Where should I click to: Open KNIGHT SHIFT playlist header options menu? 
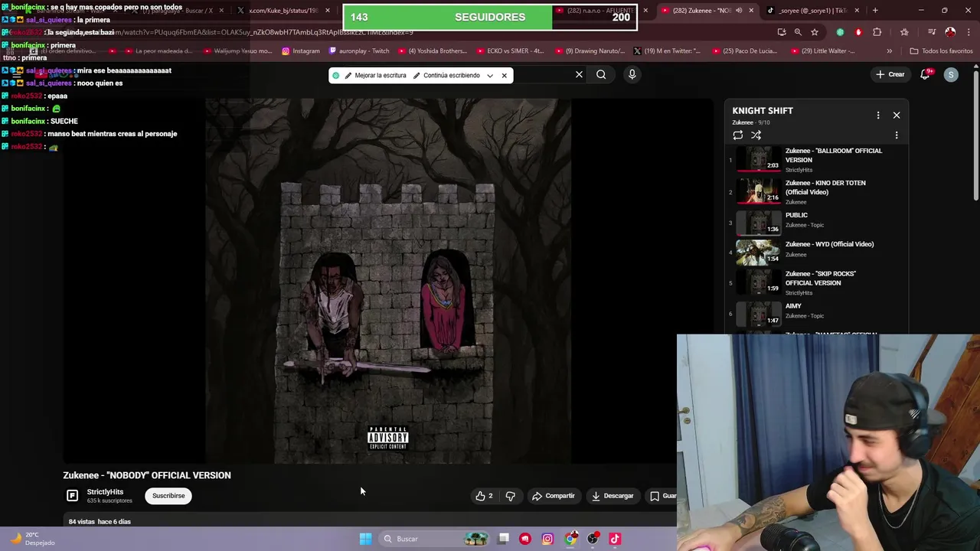coord(878,116)
